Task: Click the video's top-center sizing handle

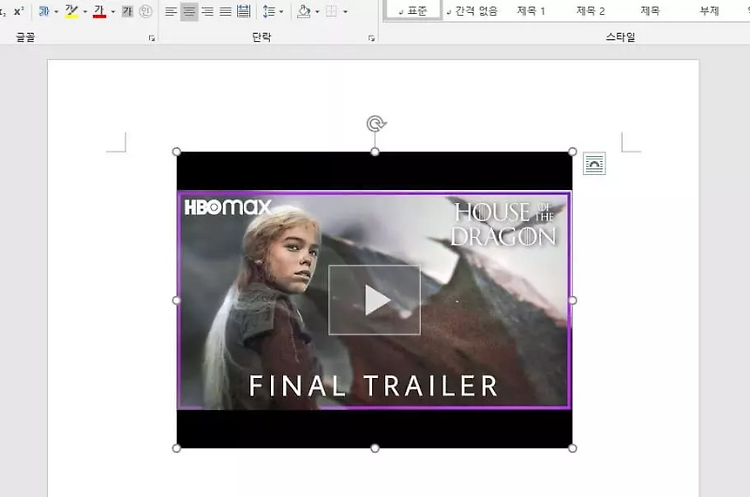Action: pyautogui.click(x=375, y=152)
